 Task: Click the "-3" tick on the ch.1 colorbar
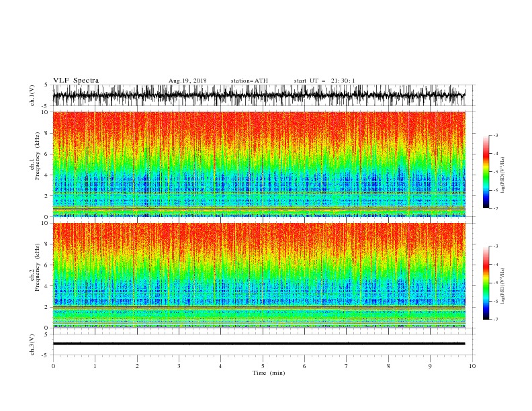[x=495, y=135]
